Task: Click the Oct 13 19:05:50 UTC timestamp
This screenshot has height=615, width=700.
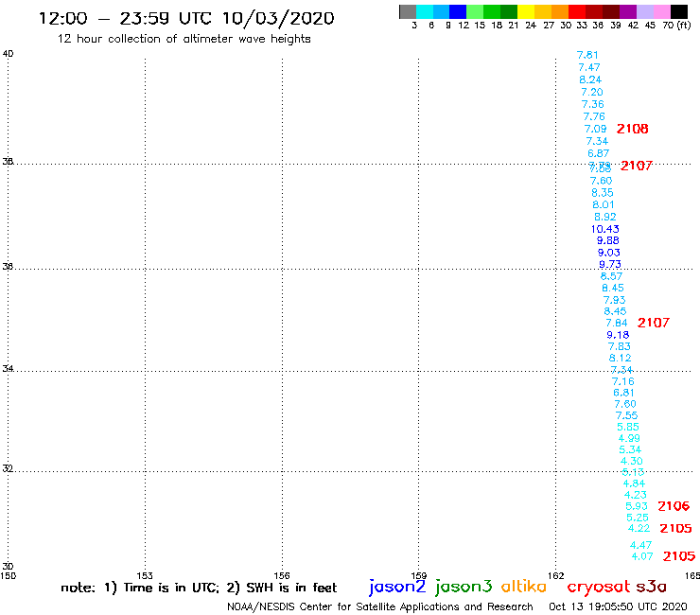Action: click(x=618, y=607)
